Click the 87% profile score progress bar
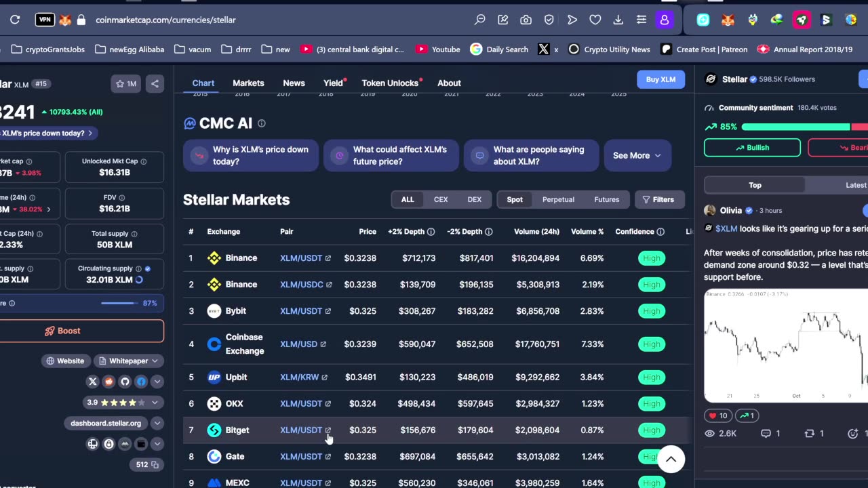 click(x=119, y=303)
